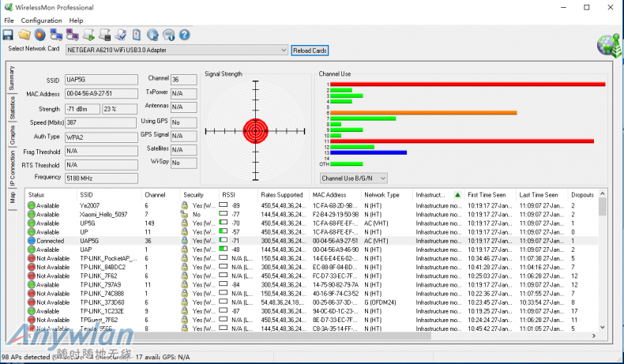Select the Xiaomi_Hello_5097 network entry
This screenshot has height=364, width=624.
(x=103, y=214)
